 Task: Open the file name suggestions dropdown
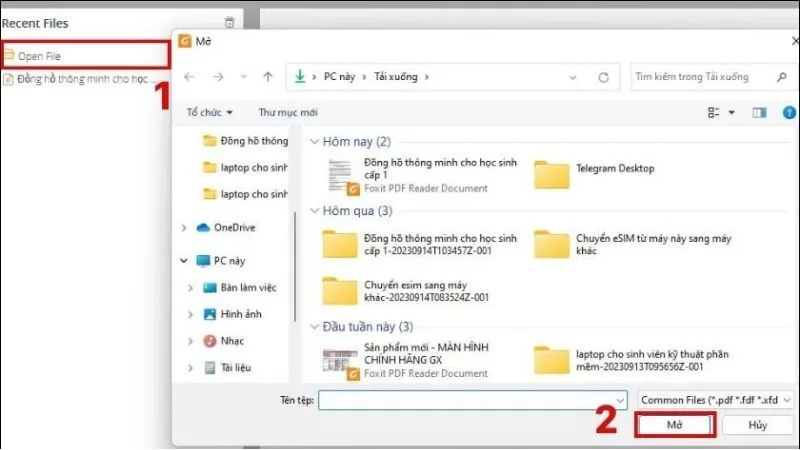click(x=620, y=401)
